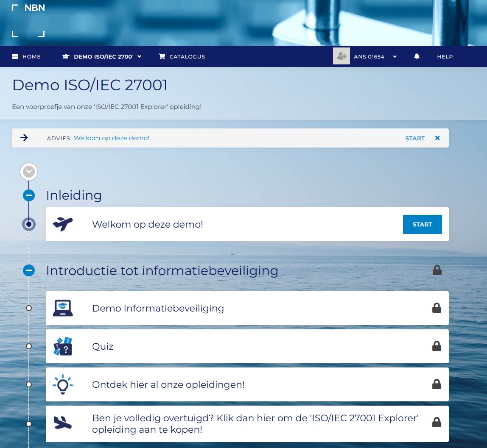Toggle the top grey chevron circle

pos(29,172)
